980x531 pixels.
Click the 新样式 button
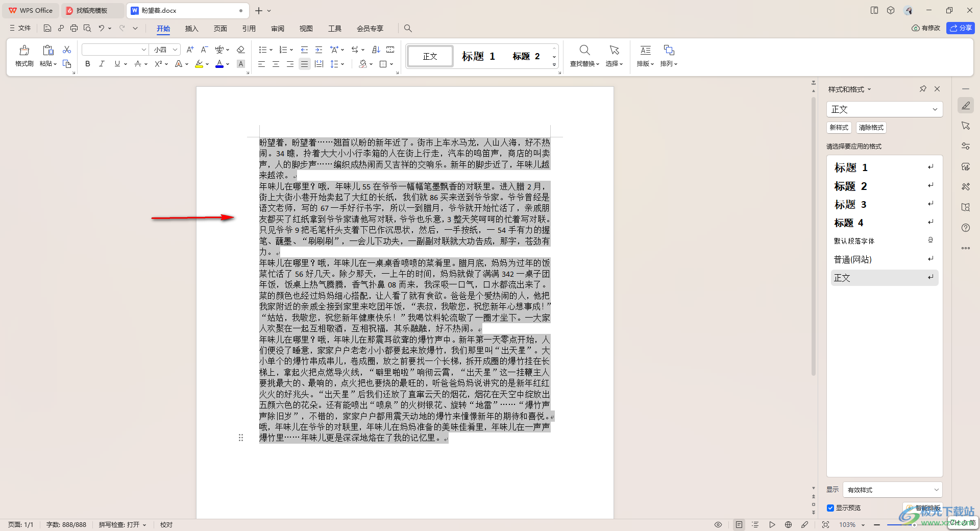coord(839,128)
